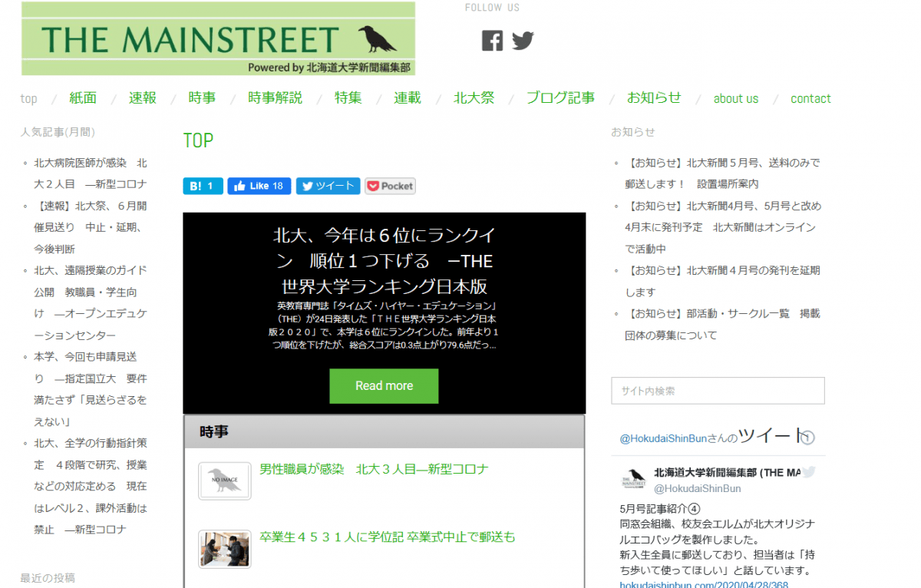This screenshot has width=921, height=588.
Task: Open the Facebook page via Follow Us icon
Action: click(492, 40)
